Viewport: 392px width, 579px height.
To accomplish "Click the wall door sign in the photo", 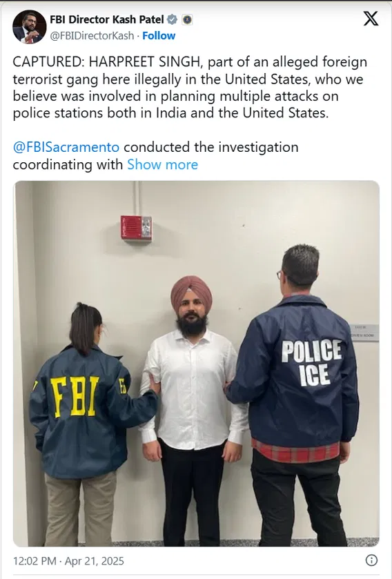I will coord(364,333).
